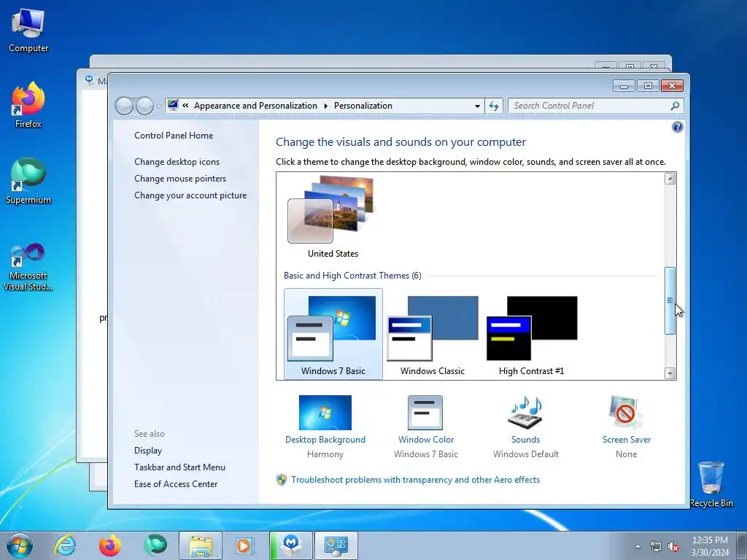Open Windows Media Player taskbar icon

coord(245,545)
